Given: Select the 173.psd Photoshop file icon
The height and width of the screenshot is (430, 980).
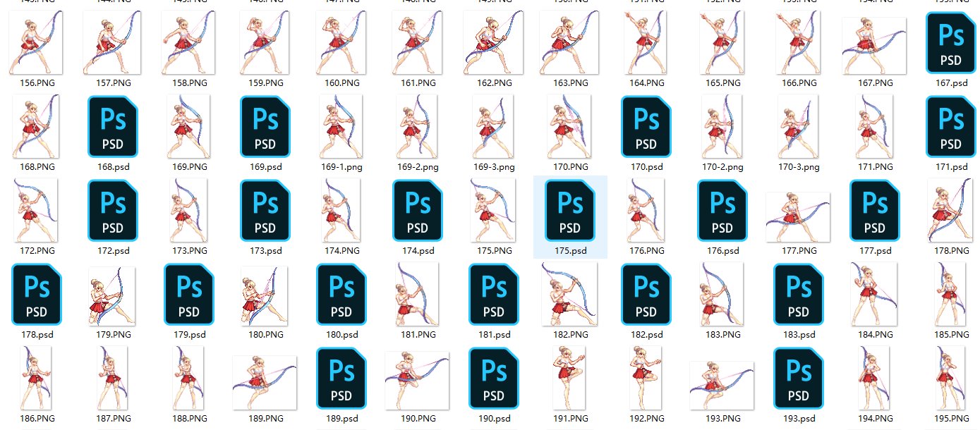Looking at the screenshot, I should pos(265,210).
